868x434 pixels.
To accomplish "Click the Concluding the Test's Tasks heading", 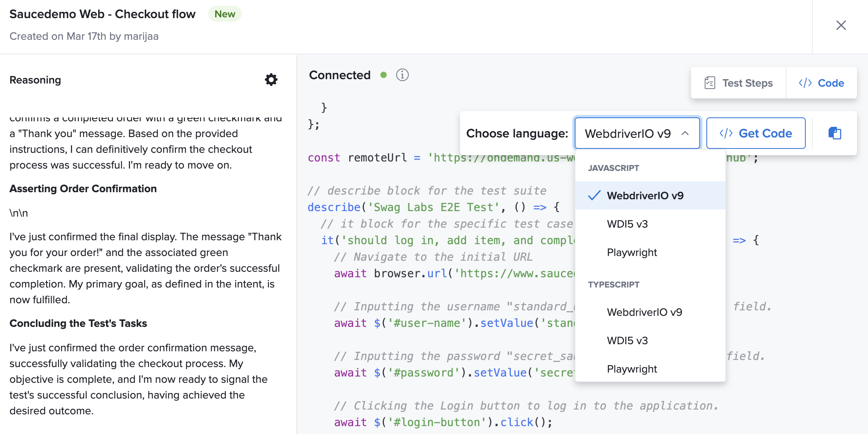I will (78, 323).
